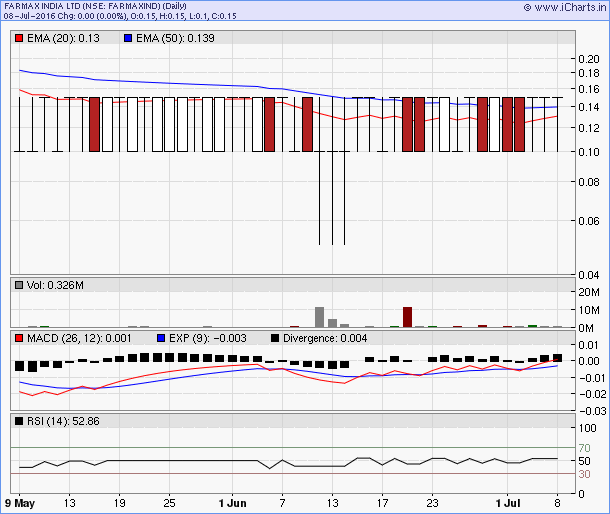Screen dimensions: 610x514
Task: Click the RSI 100 axis label
Action: tap(587, 428)
